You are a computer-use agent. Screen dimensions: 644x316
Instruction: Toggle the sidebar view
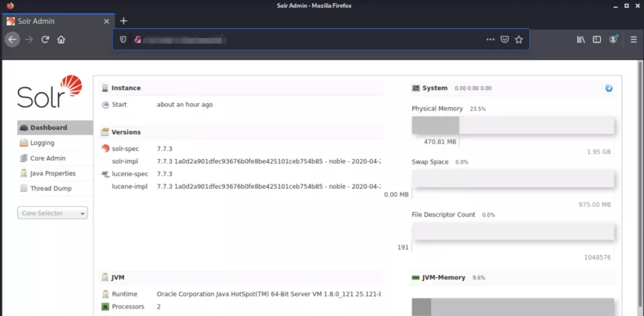tap(596, 39)
